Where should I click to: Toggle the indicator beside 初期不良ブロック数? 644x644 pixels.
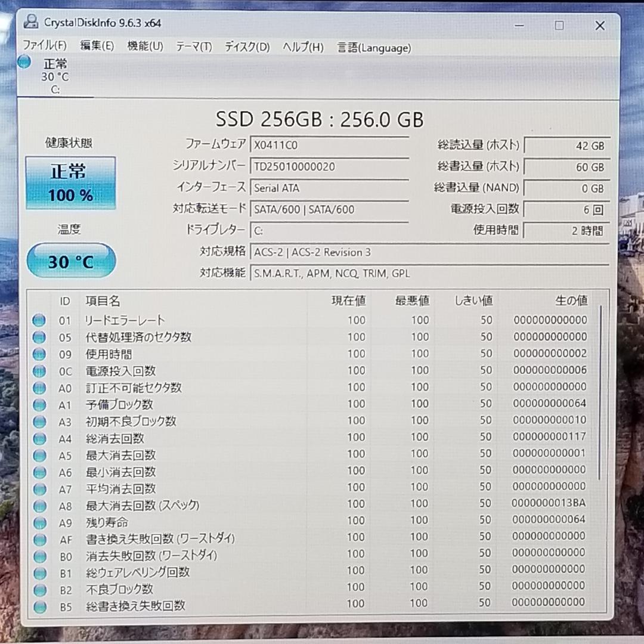pyautogui.click(x=39, y=420)
